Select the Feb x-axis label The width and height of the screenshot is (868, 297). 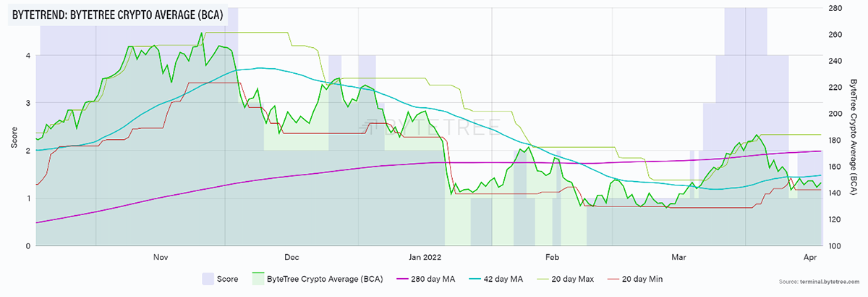point(553,257)
